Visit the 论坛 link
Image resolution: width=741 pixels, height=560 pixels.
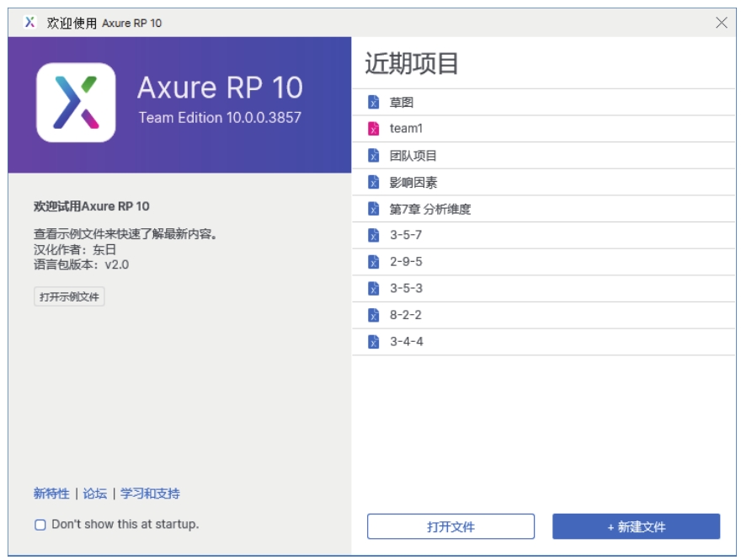click(94, 493)
